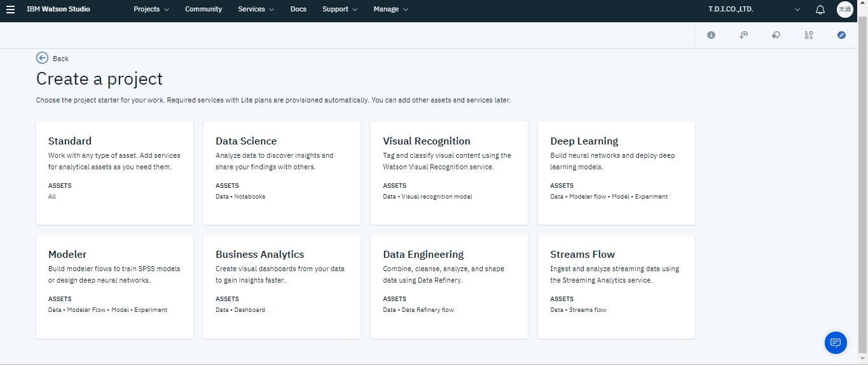This screenshot has width=868, height=366.
Task: Open the hamburger navigation menu
Action: click(10, 10)
